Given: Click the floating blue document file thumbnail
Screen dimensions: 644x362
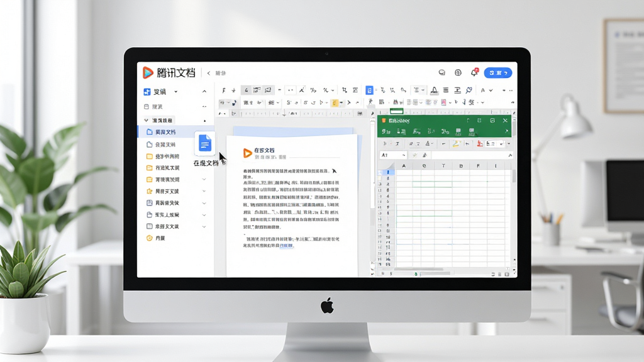Looking at the screenshot, I should (204, 144).
